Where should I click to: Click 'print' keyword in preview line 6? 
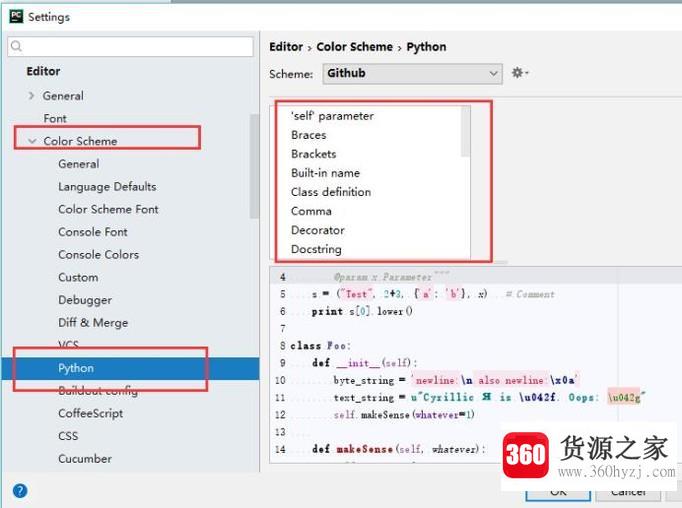click(327, 311)
